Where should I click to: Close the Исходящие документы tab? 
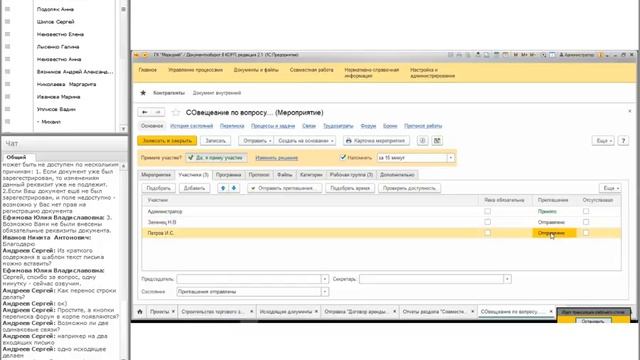316,311
